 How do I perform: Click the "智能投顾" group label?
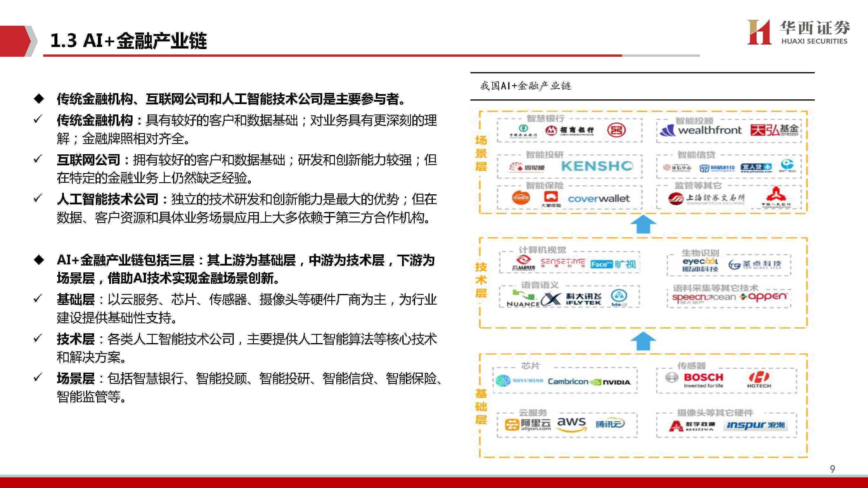694,121
